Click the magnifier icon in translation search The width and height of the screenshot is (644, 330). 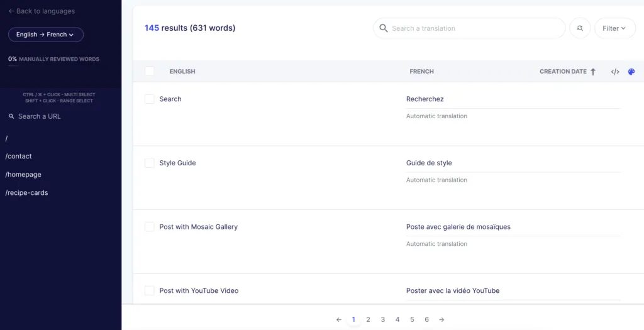[x=384, y=28]
